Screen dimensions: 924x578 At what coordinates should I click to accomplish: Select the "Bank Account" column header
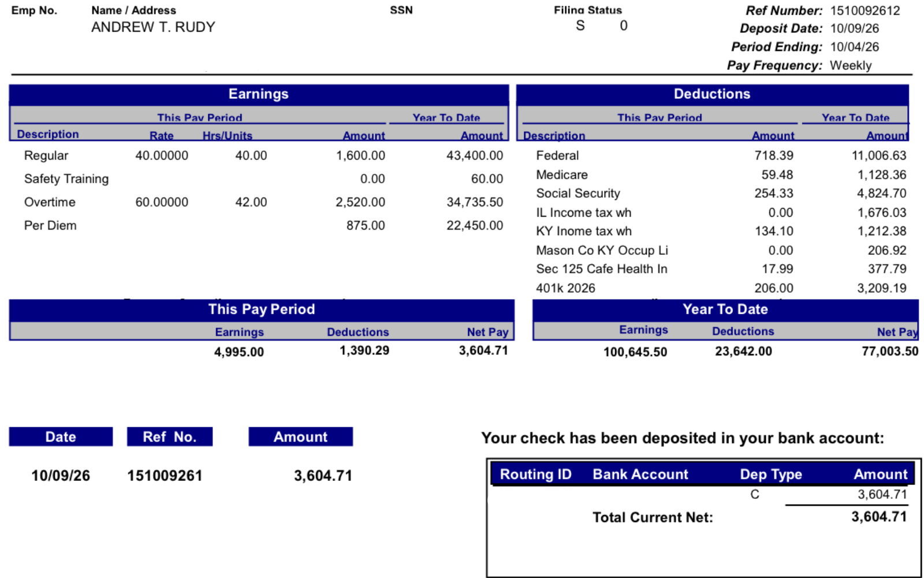(640, 475)
